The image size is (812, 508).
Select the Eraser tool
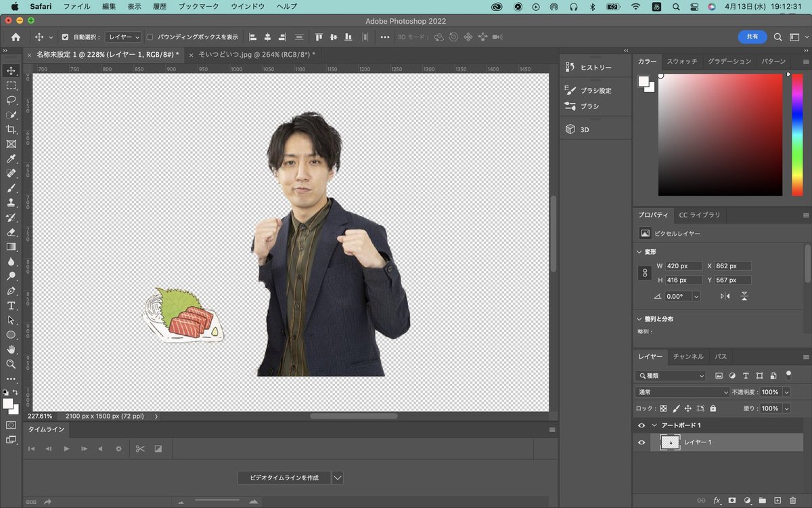coord(11,232)
